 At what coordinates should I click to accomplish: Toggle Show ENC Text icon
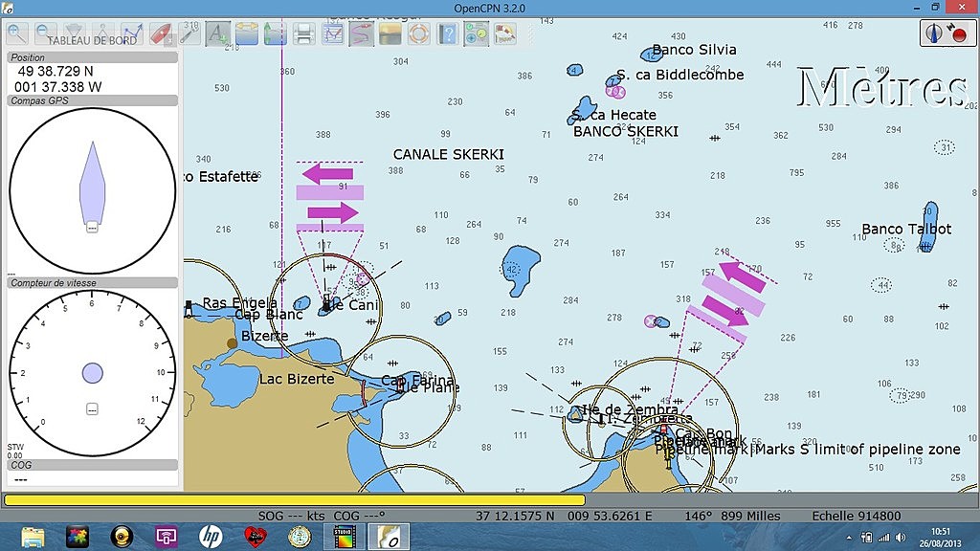click(217, 33)
